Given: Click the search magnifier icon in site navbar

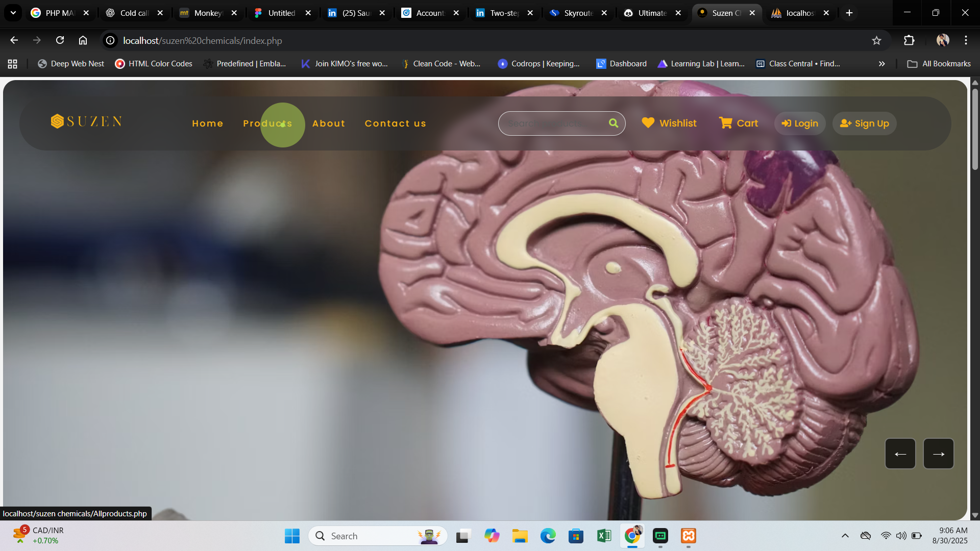Looking at the screenshot, I should [614, 123].
